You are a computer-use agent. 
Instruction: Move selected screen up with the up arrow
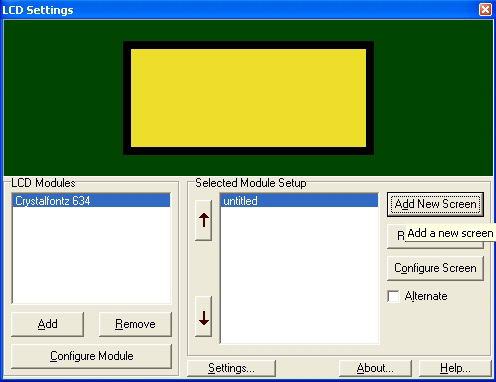coord(203,220)
